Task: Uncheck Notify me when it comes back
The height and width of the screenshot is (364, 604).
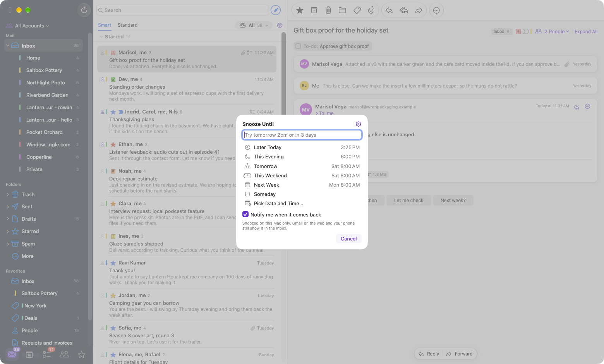Action: (245, 214)
